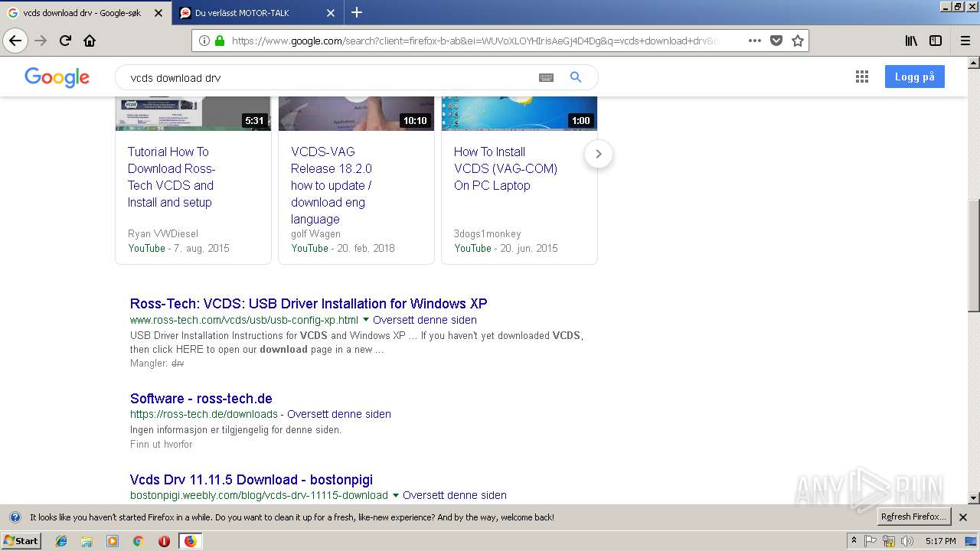The height and width of the screenshot is (551, 980).
Task: Open Ross-Tech USB Driver Installation result
Action: (309, 304)
